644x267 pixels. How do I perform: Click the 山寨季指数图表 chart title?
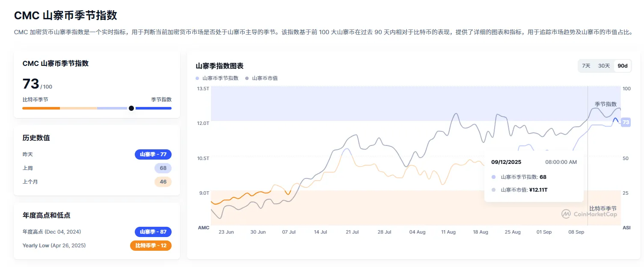pos(220,66)
